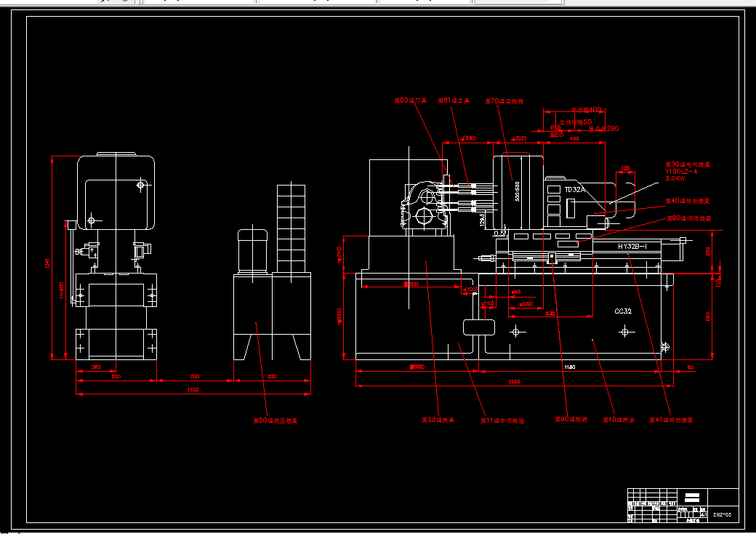Select the 1180 dimension text

point(569,367)
